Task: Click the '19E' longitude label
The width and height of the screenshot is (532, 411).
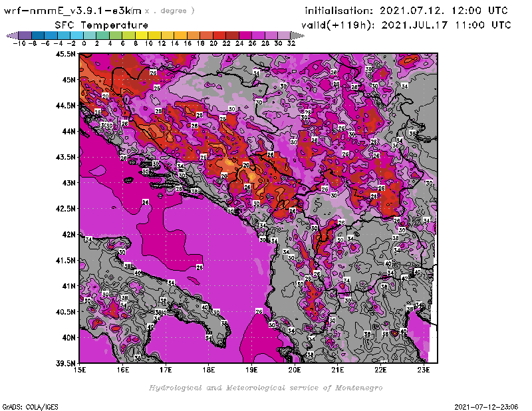Action: pos(251,370)
